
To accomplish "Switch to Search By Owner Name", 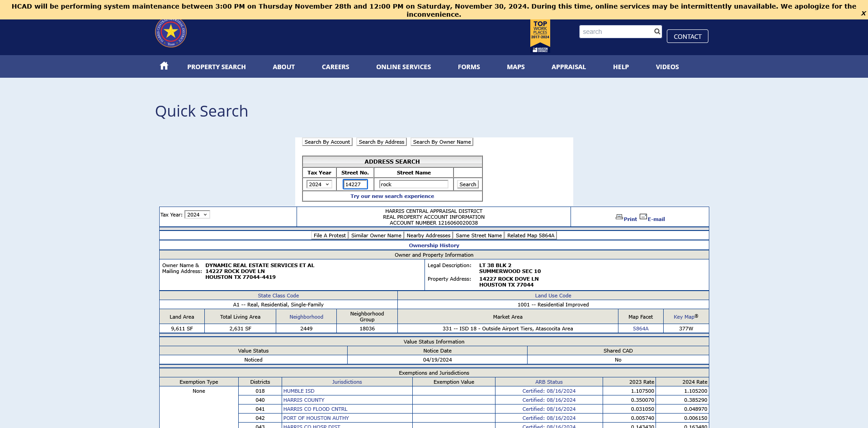I will coord(442,142).
